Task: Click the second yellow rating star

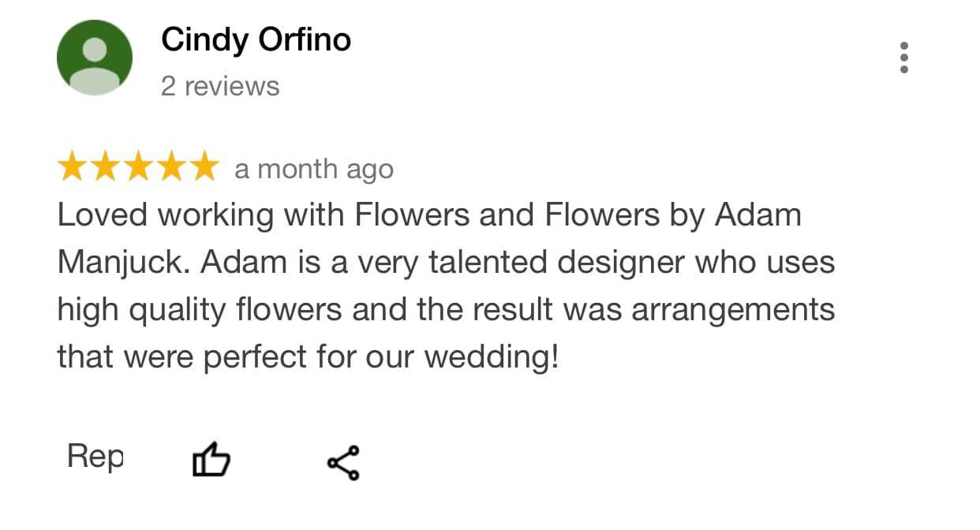Action: coord(106,167)
